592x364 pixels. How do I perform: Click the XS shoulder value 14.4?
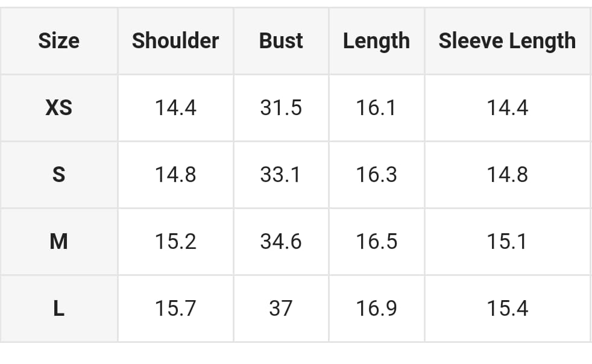(x=175, y=108)
